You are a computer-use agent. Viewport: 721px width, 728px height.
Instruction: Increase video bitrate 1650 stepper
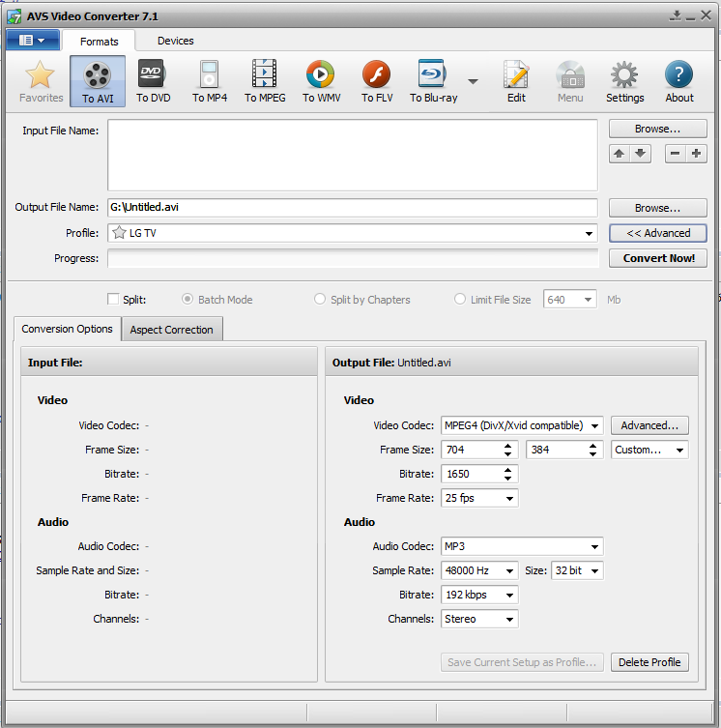508,470
